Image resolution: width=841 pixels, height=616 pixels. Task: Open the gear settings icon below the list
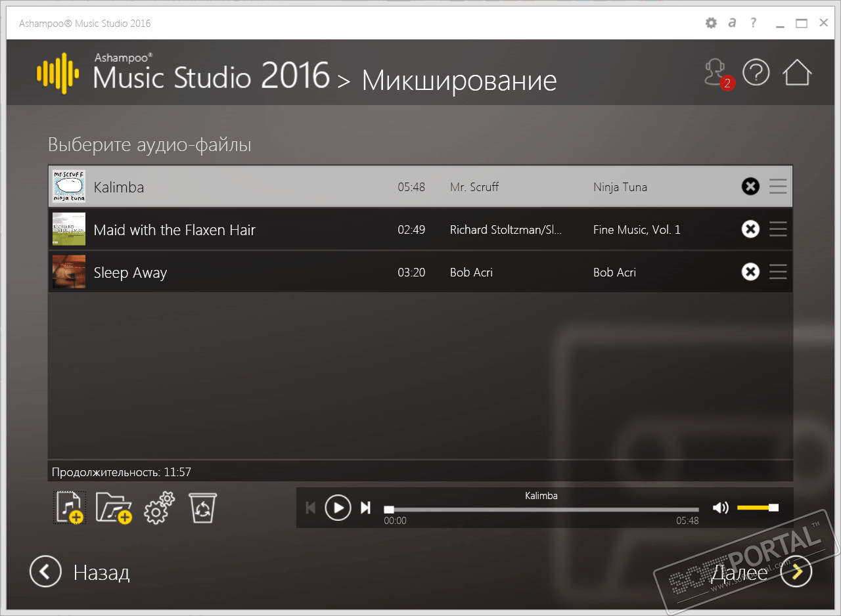(x=160, y=508)
